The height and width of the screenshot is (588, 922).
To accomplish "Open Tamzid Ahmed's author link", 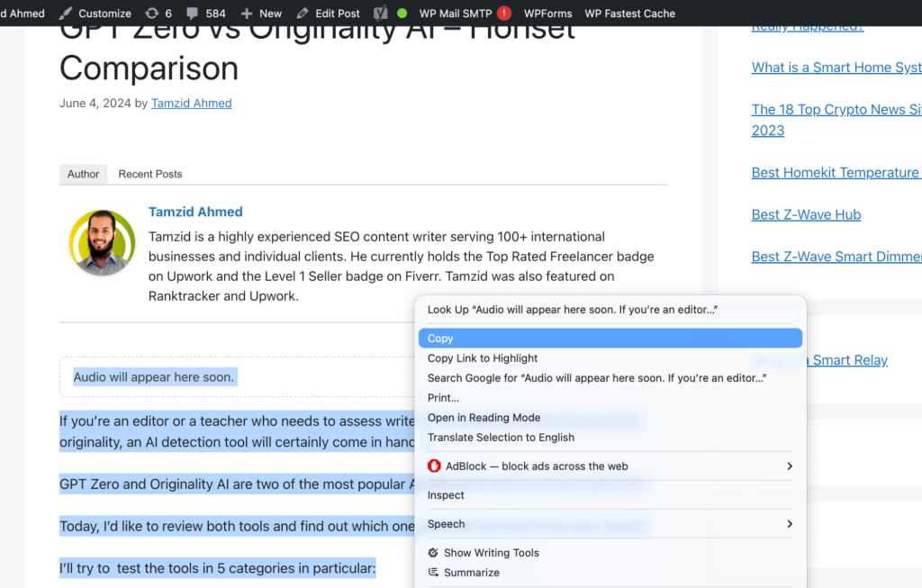I will pos(191,103).
